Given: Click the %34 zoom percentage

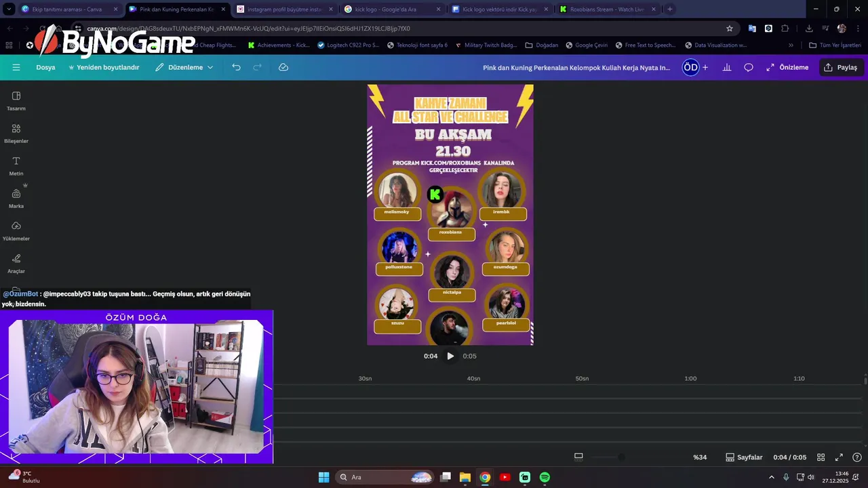Looking at the screenshot, I should [700, 457].
